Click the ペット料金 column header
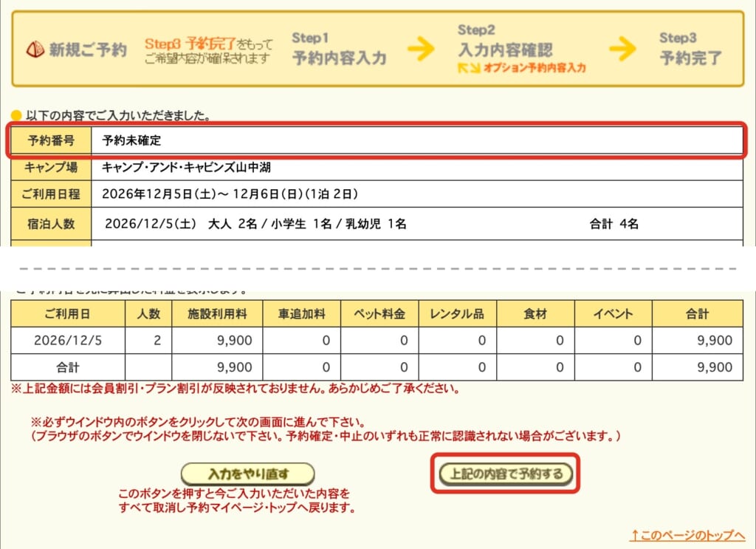 pyautogui.click(x=380, y=313)
